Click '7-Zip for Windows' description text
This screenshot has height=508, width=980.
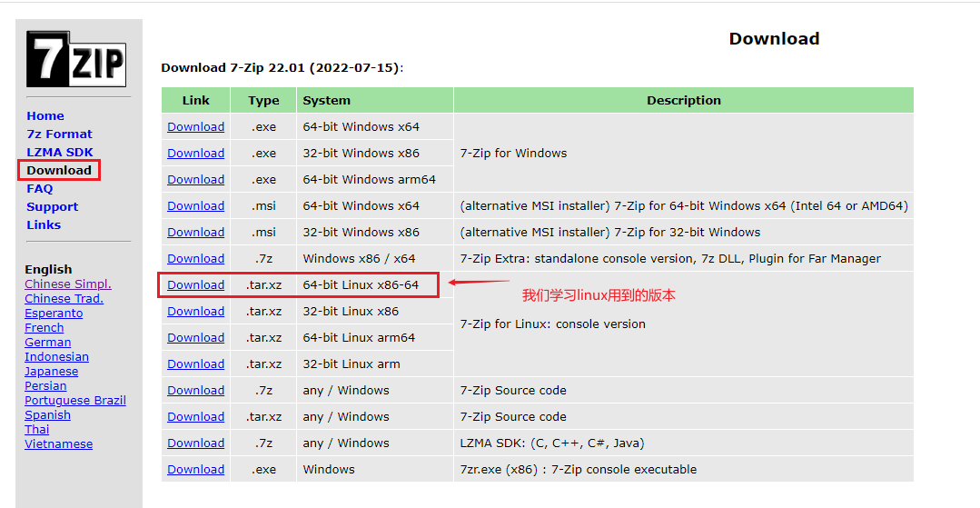(x=513, y=153)
